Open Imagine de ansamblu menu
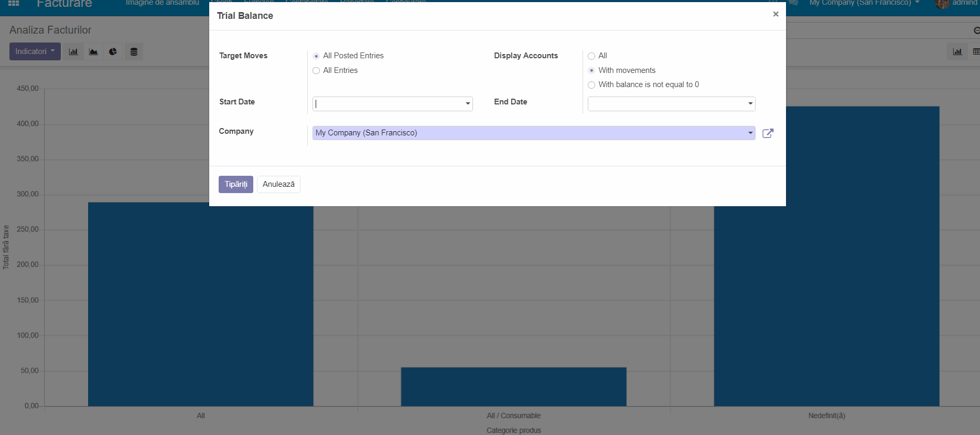Screen dimensions: 980x435 tap(163, 3)
